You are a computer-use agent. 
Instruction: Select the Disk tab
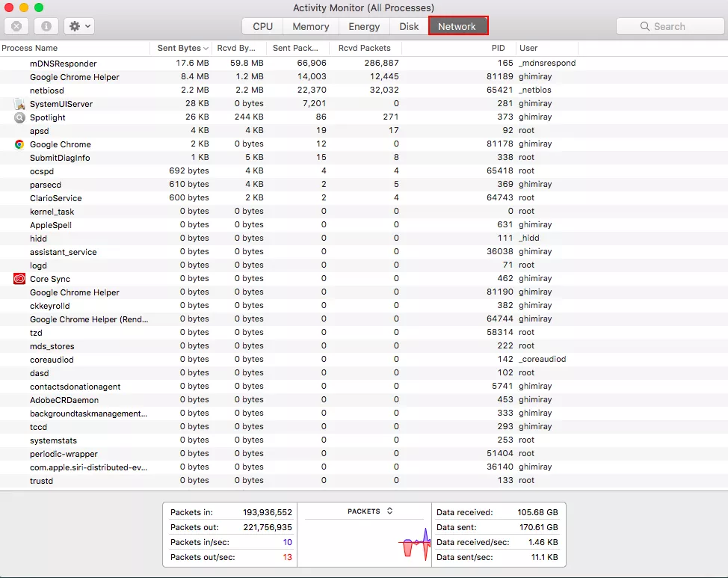(x=409, y=26)
